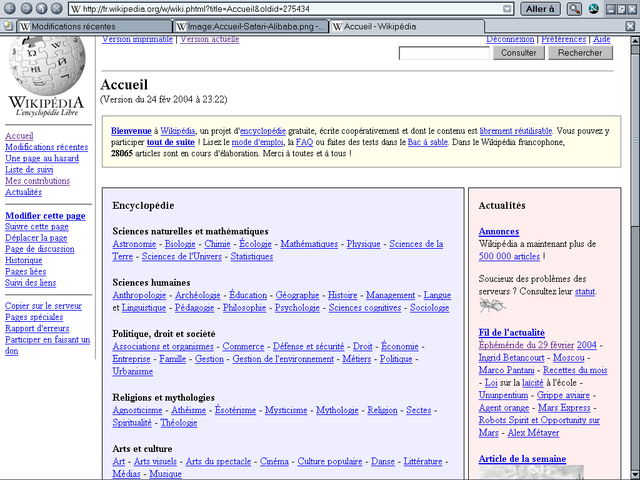Click 'Participer en faisant un don' link
The width and height of the screenshot is (640, 480).
47,345
